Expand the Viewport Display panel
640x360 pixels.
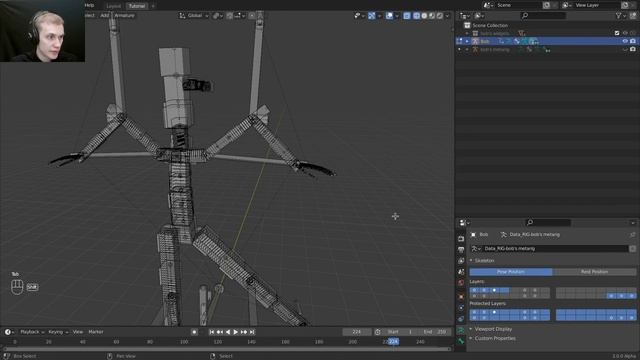point(493,329)
